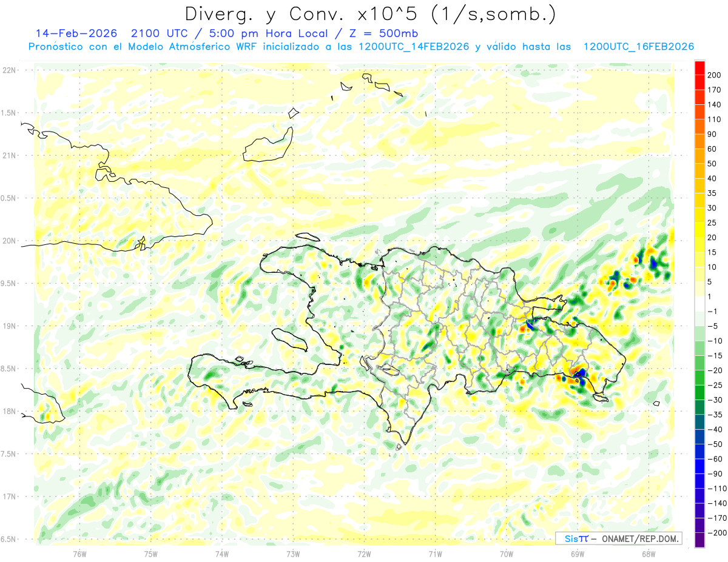Viewport: 728px width, 562px height.
Task: Click the valid-until time '1200UTC_16FEB2026'
Action: [638, 47]
